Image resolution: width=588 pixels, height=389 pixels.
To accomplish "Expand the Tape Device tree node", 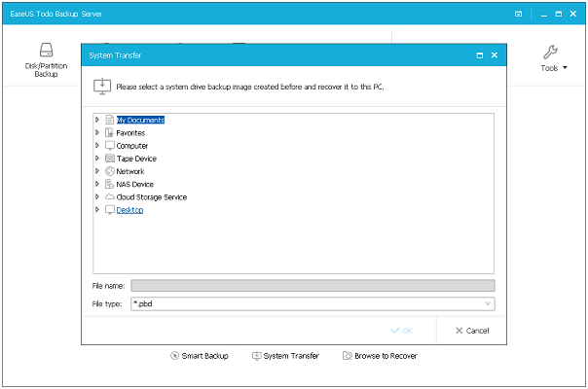I will click(x=97, y=159).
